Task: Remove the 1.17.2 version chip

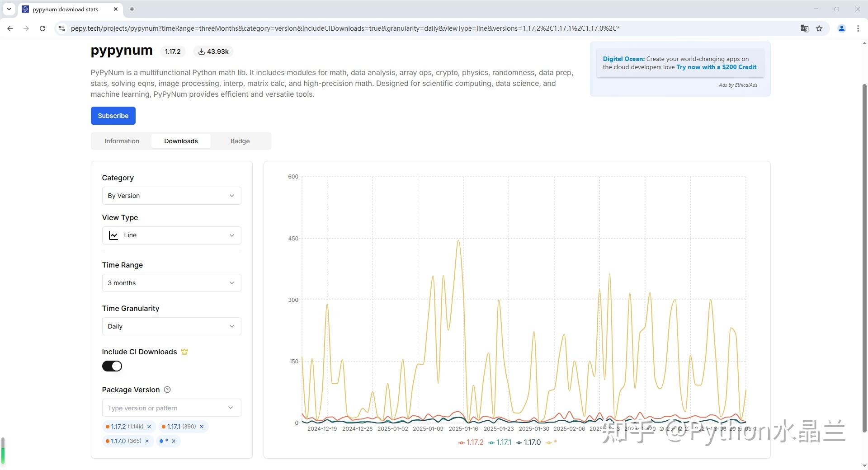Action: (x=149, y=427)
